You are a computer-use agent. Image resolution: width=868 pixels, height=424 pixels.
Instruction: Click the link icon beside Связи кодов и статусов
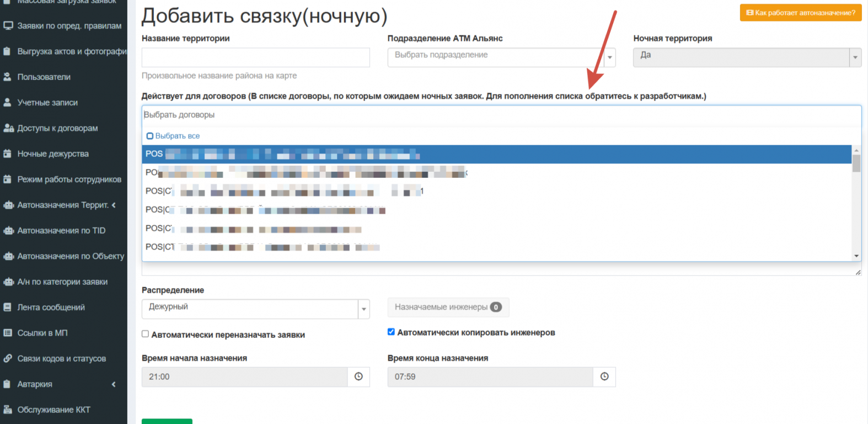[x=8, y=359]
